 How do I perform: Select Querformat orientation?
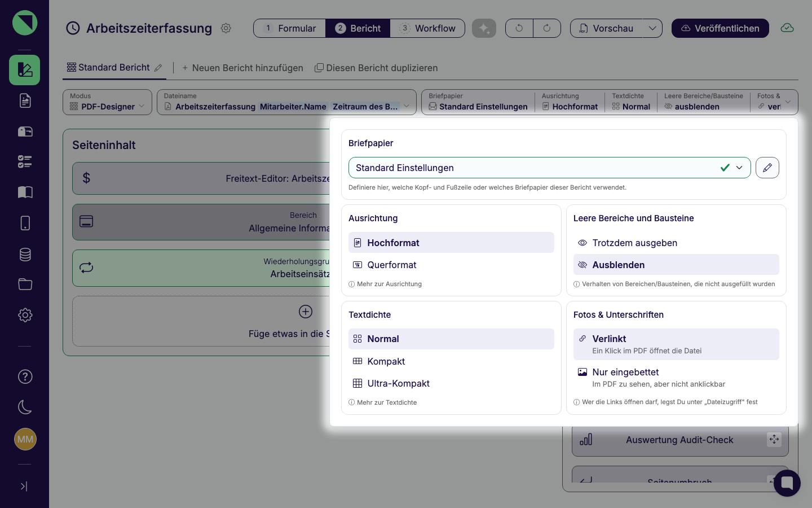point(451,265)
